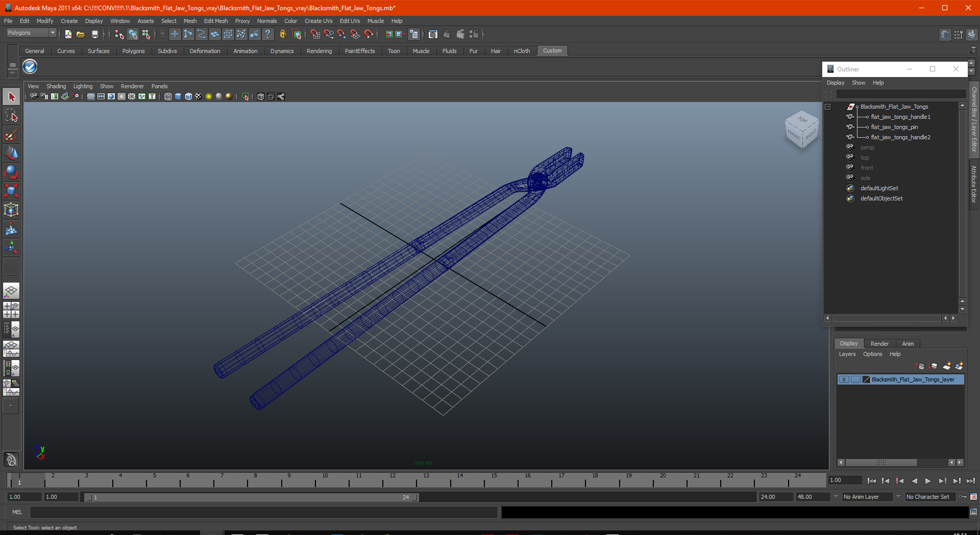980x535 pixels.
Task: Expand the shelf menu arrow
Action: point(12,73)
